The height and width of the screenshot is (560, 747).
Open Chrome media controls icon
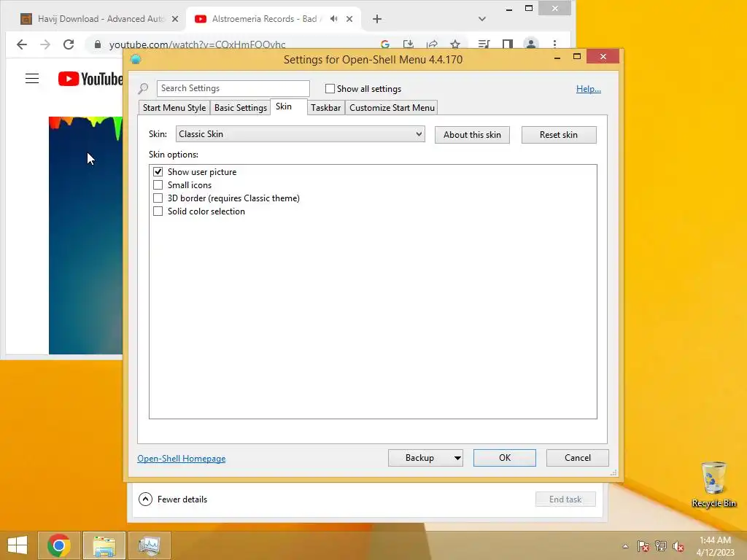[484, 44]
